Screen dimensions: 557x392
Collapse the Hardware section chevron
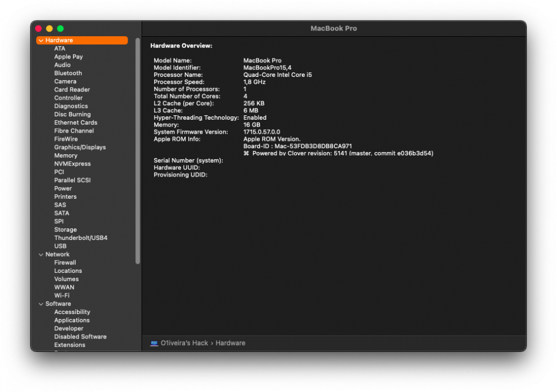click(41, 41)
